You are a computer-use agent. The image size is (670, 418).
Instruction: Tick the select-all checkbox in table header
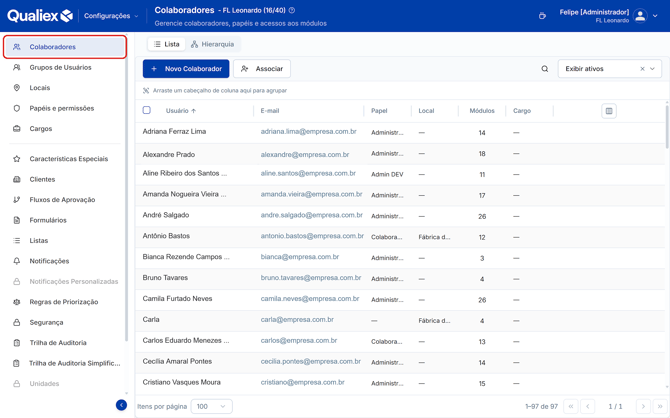(x=147, y=110)
